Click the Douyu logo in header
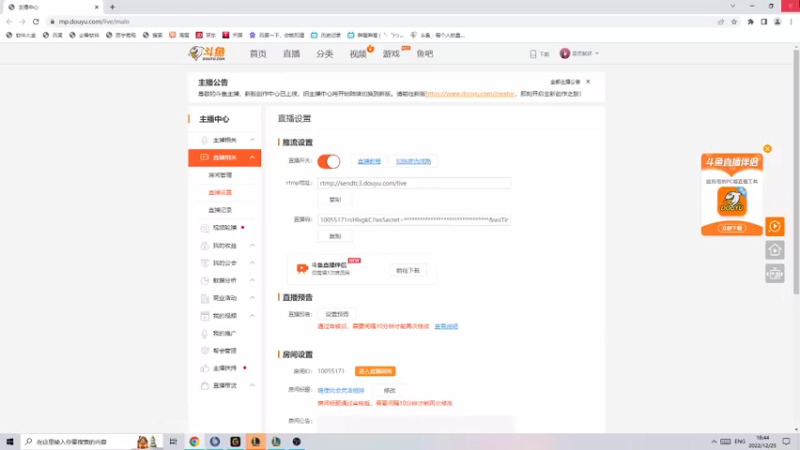This screenshot has height=450, width=800. 207,53
